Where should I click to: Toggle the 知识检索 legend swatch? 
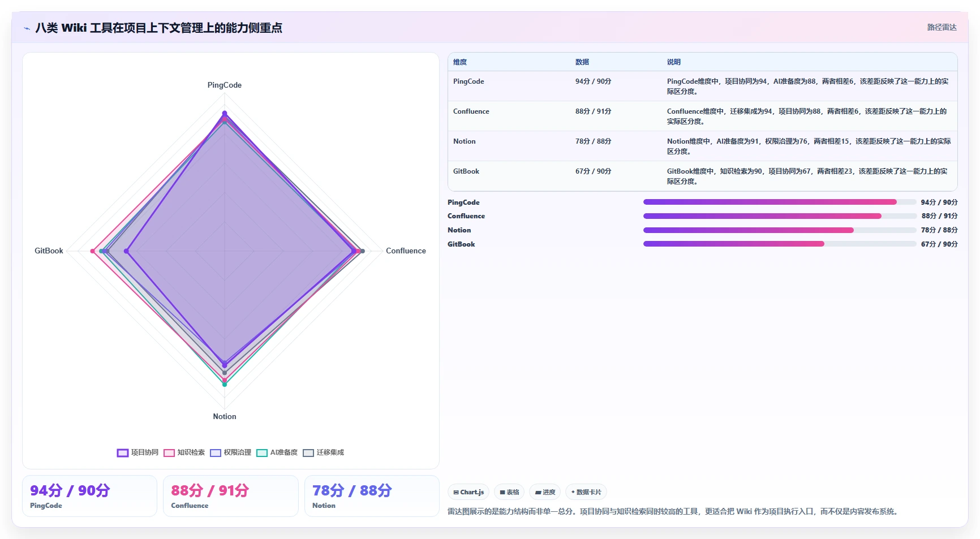169,452
